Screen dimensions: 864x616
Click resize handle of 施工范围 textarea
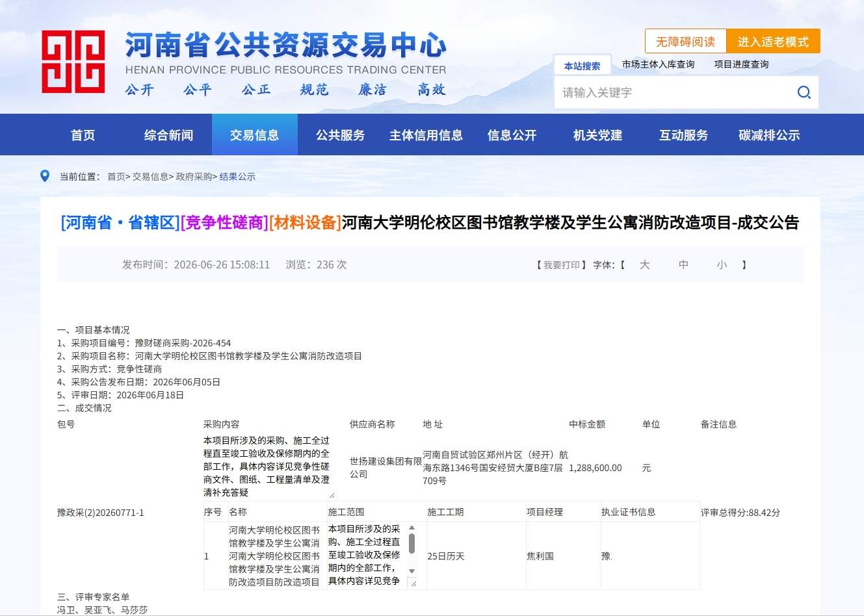[x=412, y=582]
